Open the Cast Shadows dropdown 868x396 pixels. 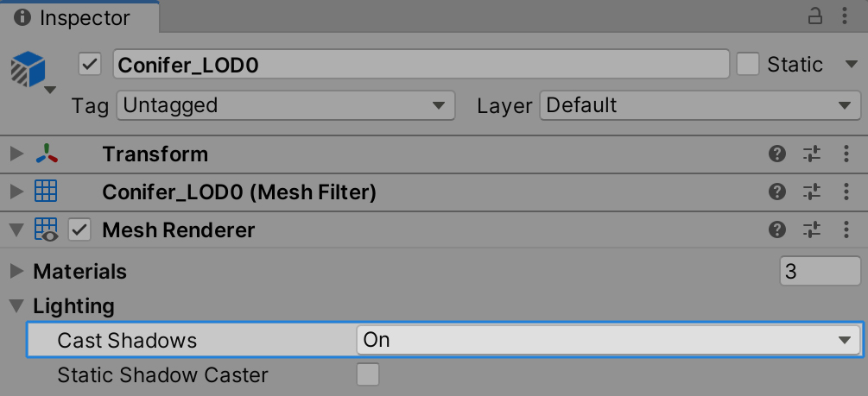click(609, 340)
